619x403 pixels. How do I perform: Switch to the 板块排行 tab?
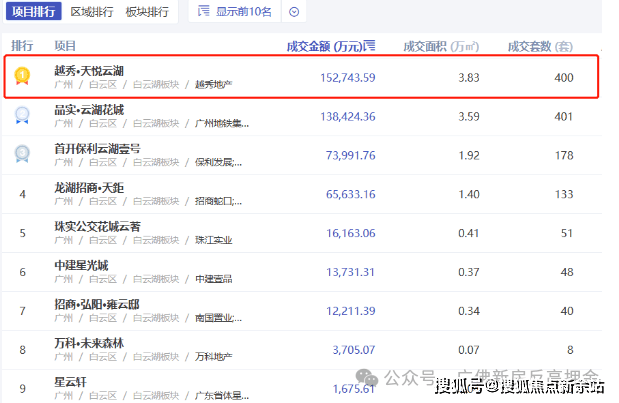pos(146,13)
